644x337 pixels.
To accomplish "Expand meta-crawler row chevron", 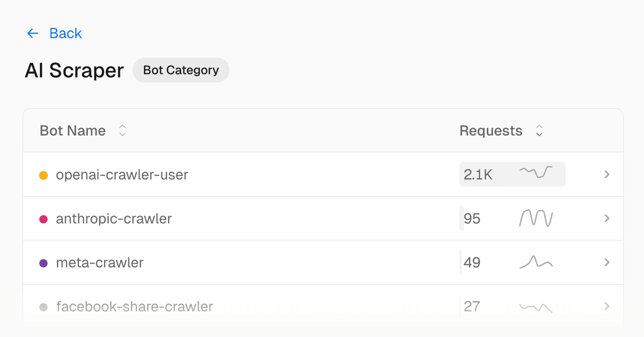I will click(607, 262).
